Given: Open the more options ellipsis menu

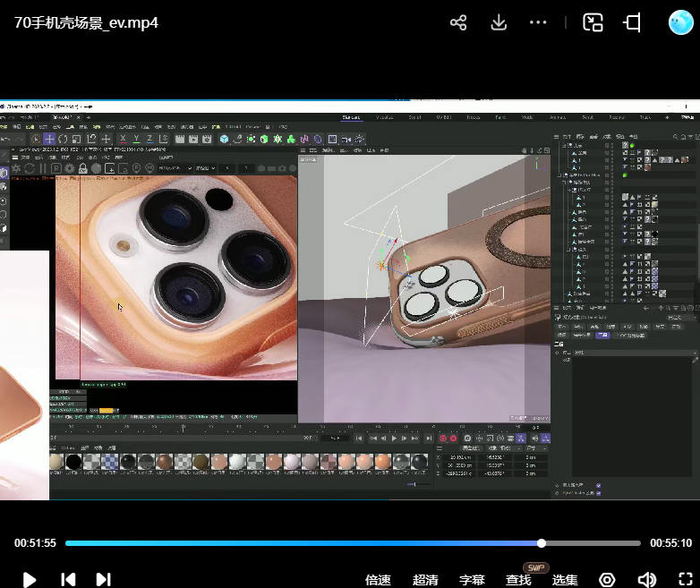Looking at the screenshot, I should (x=538, y=22).
